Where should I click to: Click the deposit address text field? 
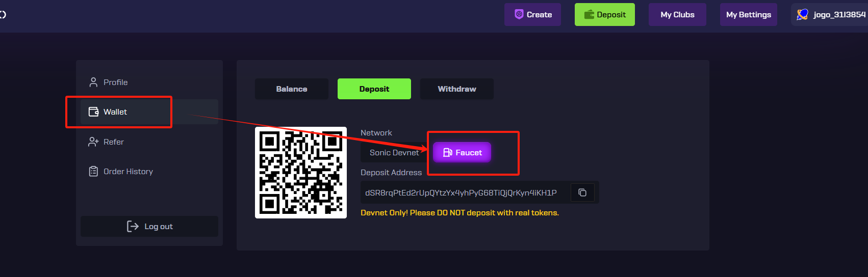click(461, 193)
